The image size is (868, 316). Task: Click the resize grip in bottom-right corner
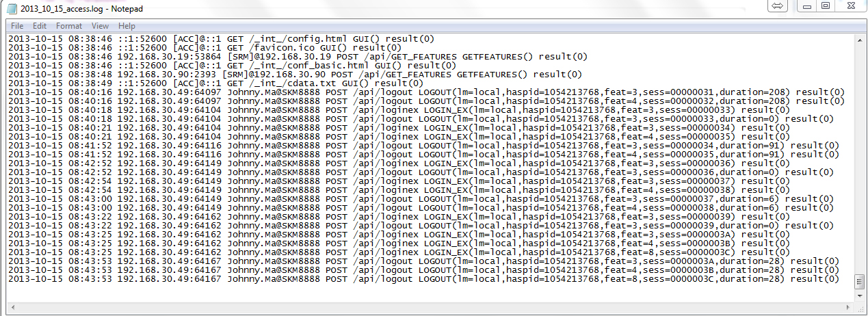click(860, 308)
